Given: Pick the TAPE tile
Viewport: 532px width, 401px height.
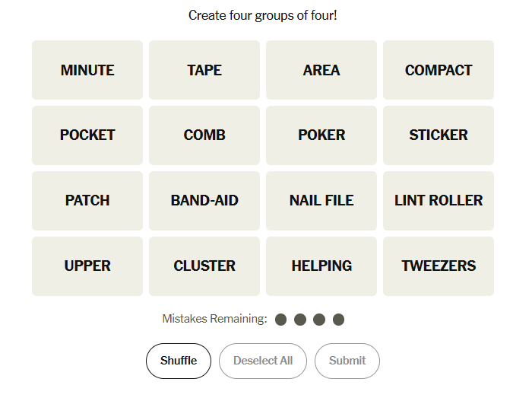Looking at the screenshot, I should coord(204,70).
